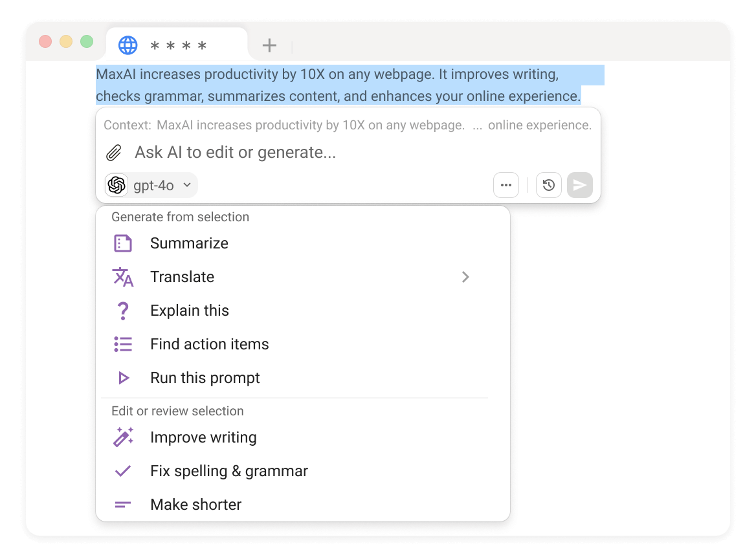This screenshot has width=756, height=559.
Task: Select Explain this option
Action: point(303,311)
